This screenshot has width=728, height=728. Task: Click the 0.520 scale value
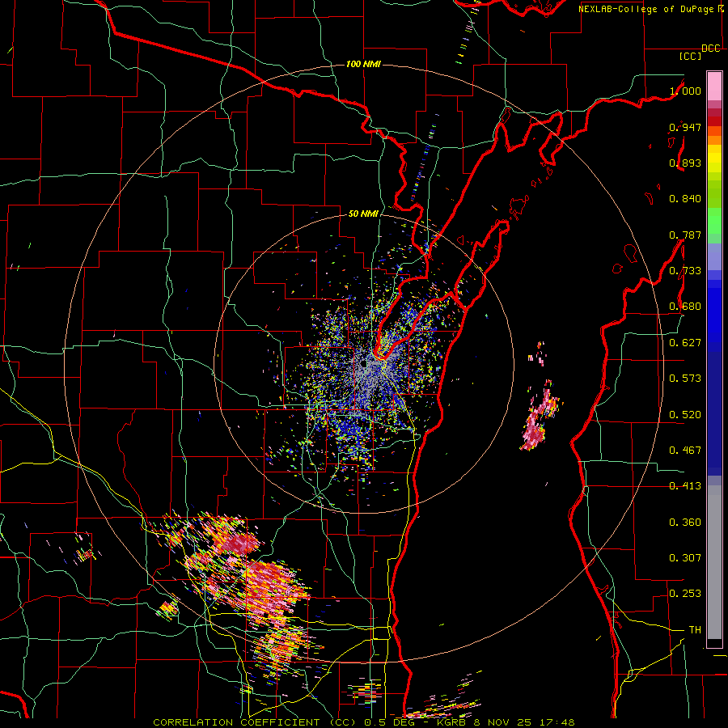coord(685,415)
